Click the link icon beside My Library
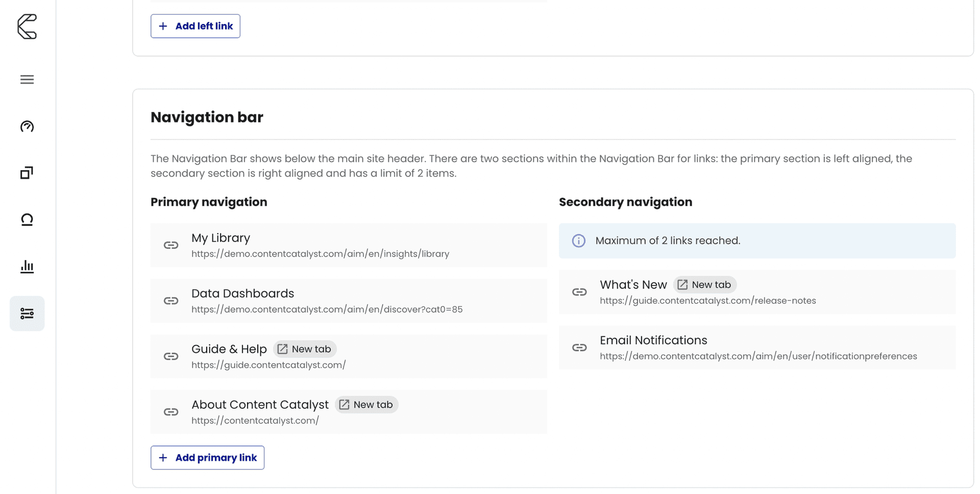 coord(171,245)
